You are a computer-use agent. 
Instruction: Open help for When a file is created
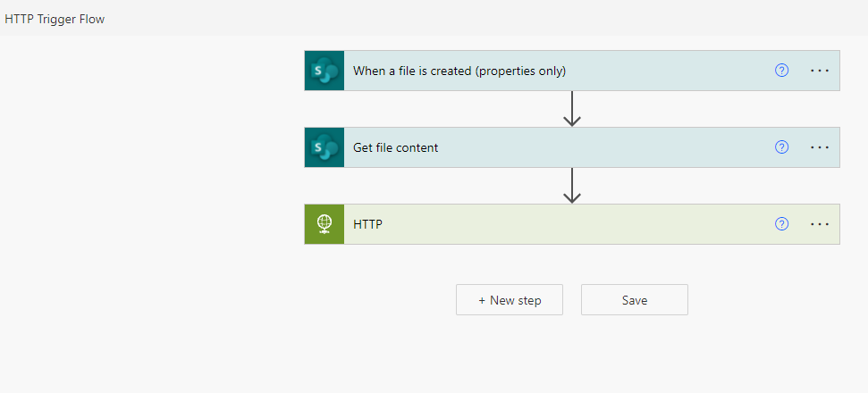[x=781, y=71]
